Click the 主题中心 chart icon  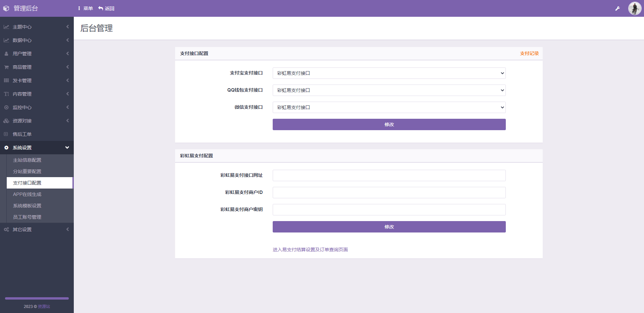6,27
